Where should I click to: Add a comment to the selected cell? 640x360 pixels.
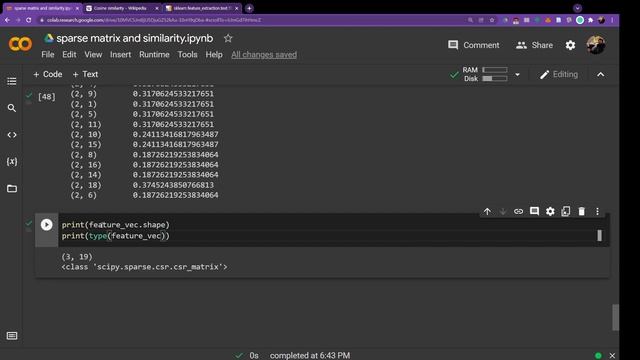click(x=534, y=211)
